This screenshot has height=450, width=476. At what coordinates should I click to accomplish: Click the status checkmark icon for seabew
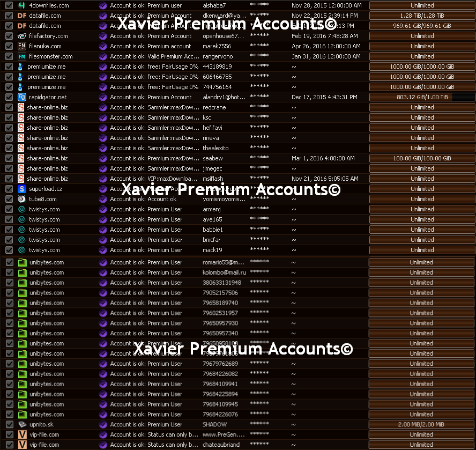tap(103, 158)
